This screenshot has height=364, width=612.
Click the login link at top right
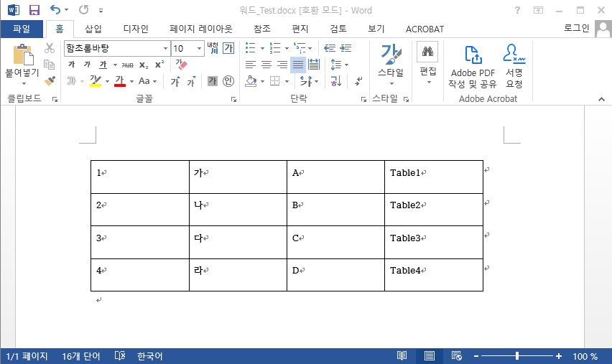(x=577, y=28)
